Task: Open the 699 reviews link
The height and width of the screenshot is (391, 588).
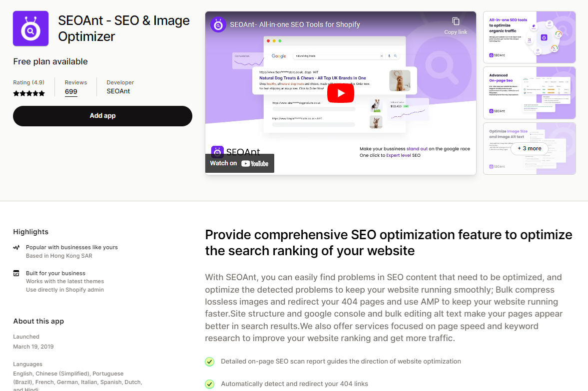Action: [71, 92]
